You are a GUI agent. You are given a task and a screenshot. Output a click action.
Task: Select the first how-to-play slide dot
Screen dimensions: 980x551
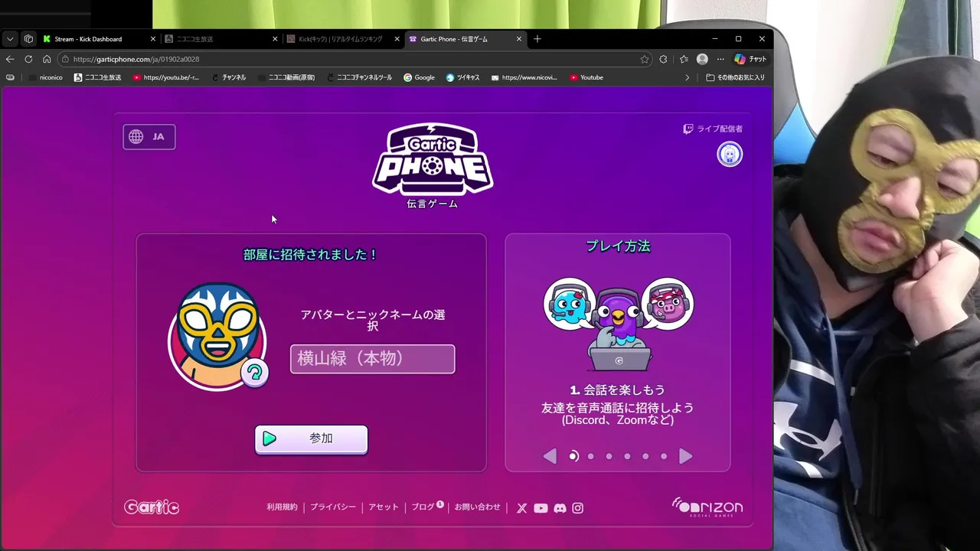573,456
